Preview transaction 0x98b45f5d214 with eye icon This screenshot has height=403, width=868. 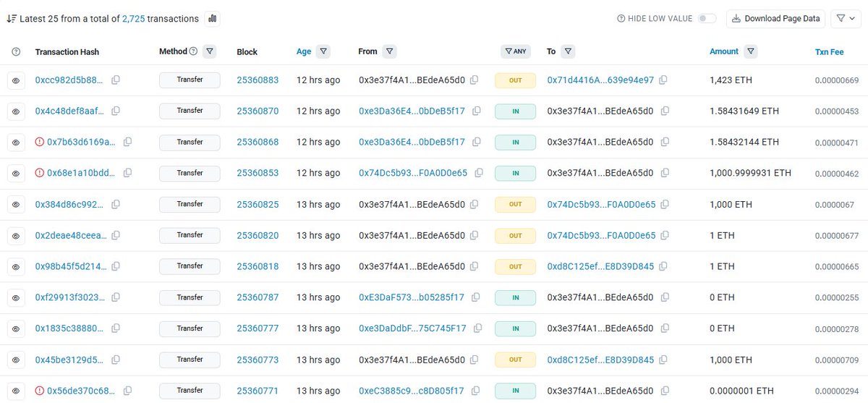click(16, 266)
